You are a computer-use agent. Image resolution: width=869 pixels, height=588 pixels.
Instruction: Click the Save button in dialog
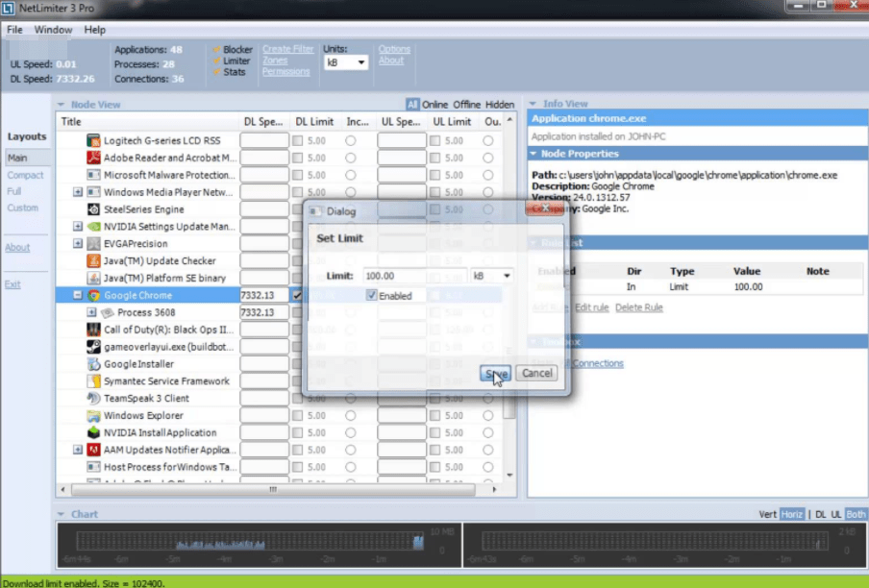(x=495, y=373)
